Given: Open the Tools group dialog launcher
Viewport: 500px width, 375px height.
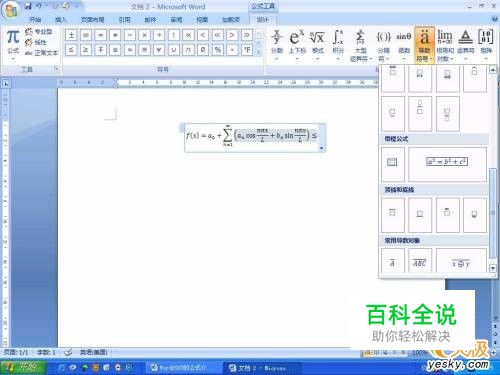Looking at the screenshot, I should tap(56, 69).
